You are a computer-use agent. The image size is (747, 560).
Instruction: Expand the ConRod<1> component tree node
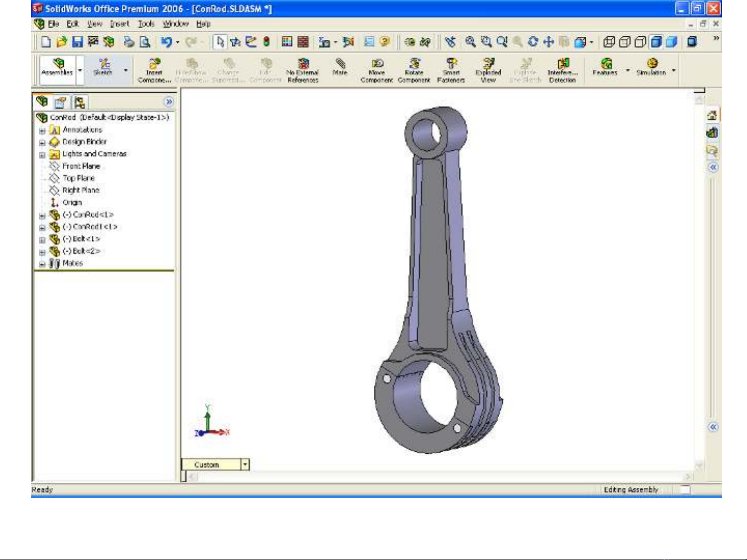[43, 216]
